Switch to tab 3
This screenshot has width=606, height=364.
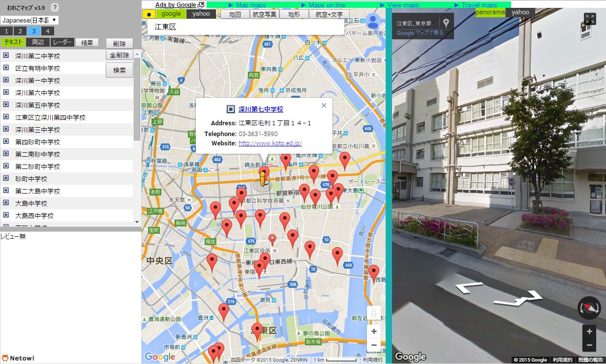pos(34,31)
